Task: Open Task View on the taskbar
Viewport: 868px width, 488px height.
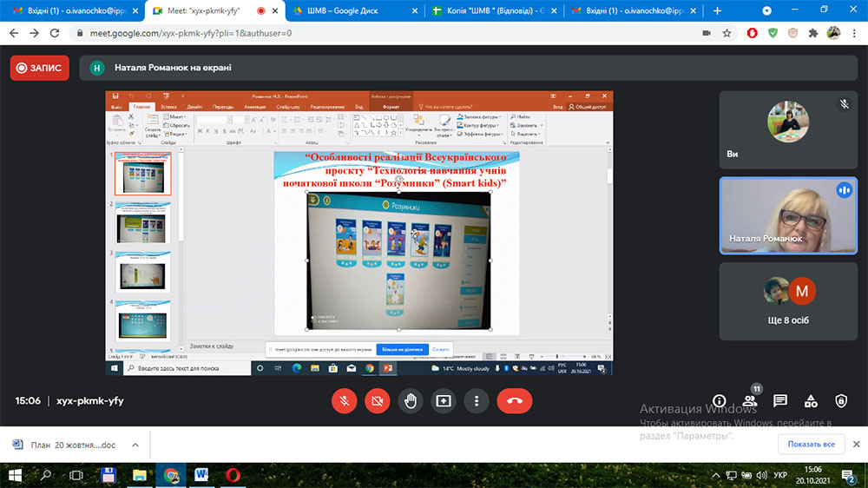Action: (x=76, y=475)
